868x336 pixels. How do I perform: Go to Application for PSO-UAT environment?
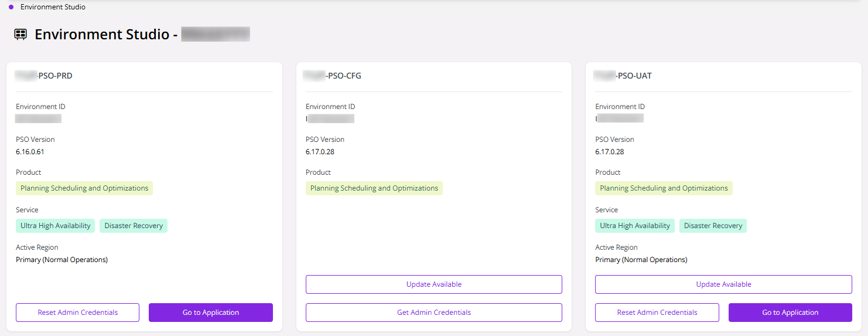tap(790, 313)
